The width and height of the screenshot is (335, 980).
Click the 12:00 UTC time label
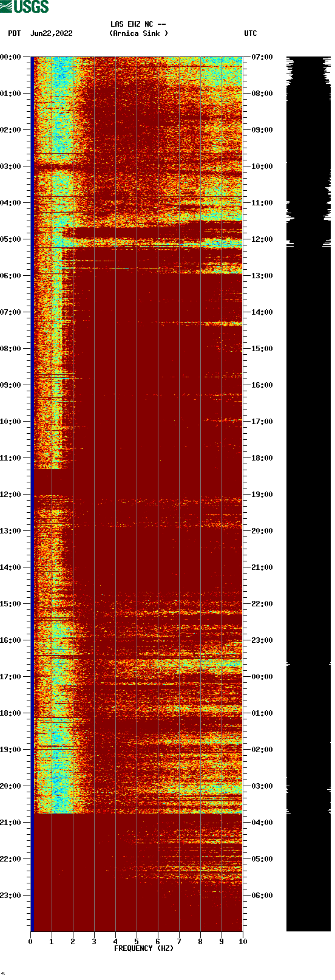pyautogui.click(x=262, y=239)
